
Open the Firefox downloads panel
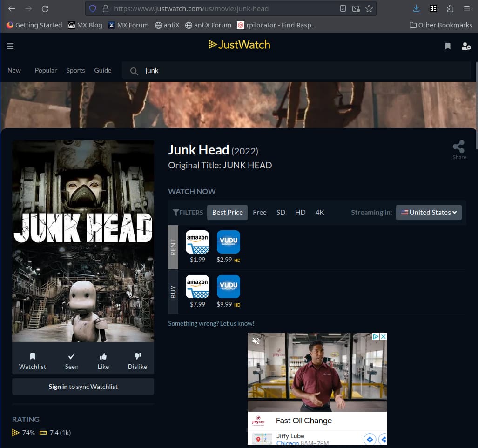(x=416, y=8)
